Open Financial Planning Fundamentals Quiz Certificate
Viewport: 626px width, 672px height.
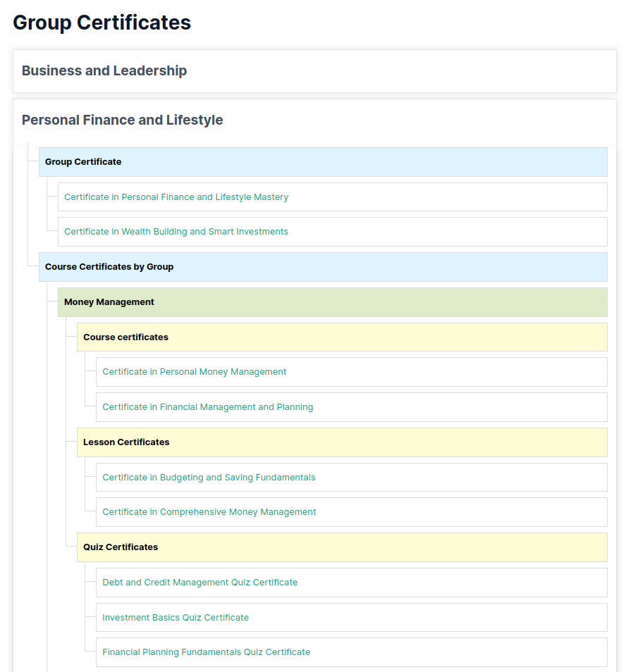[x=207, y=652]
